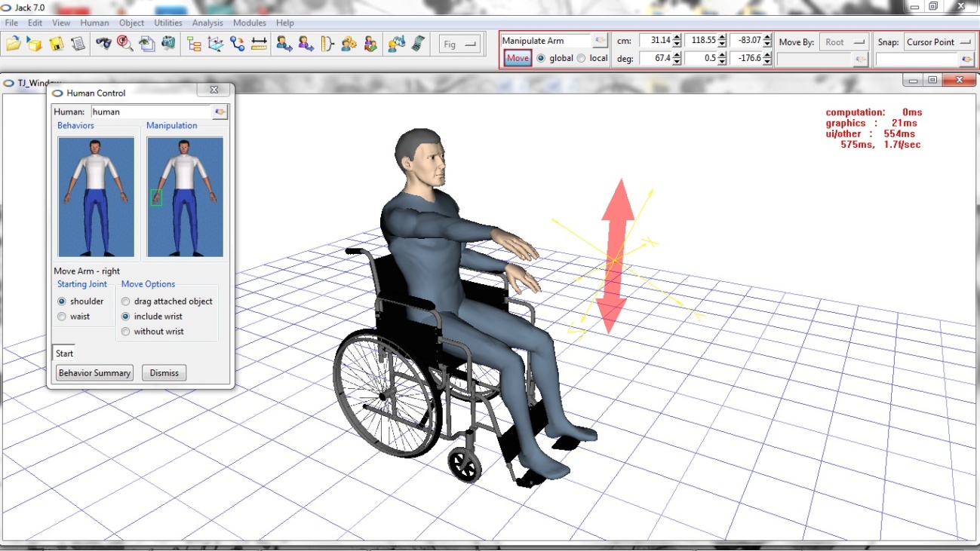Click the empty Snap input field
Image resolution: width=980 pixels, height=551 pixels.
[917, 59]
